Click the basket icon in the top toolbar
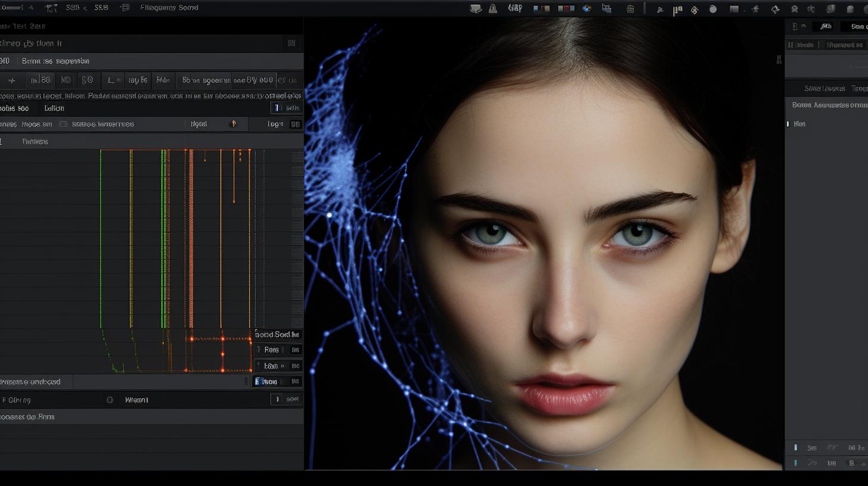Image resolution: width=868 pixels, height=486 pixels. (x=631, y=9)
